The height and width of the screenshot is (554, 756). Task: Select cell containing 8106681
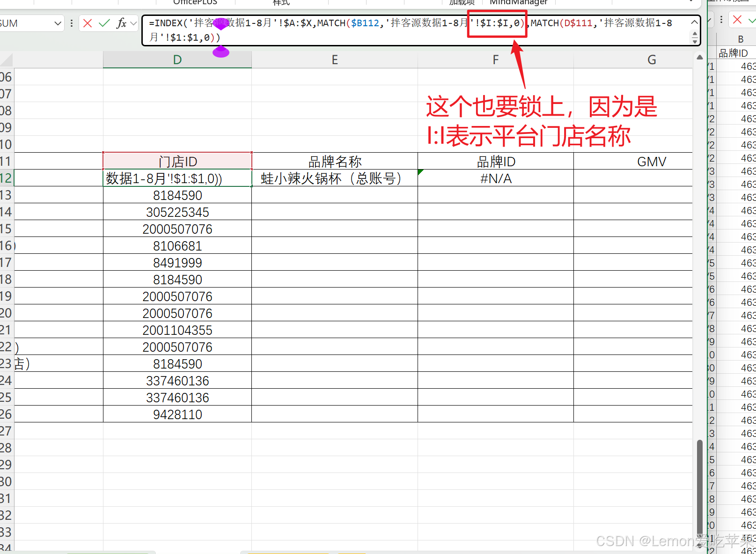177,245
